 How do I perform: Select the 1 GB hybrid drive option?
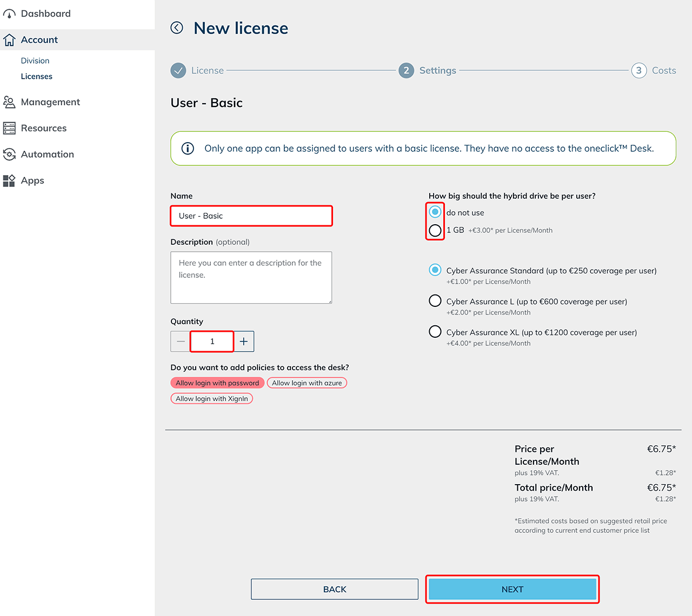tap(435, 231)
